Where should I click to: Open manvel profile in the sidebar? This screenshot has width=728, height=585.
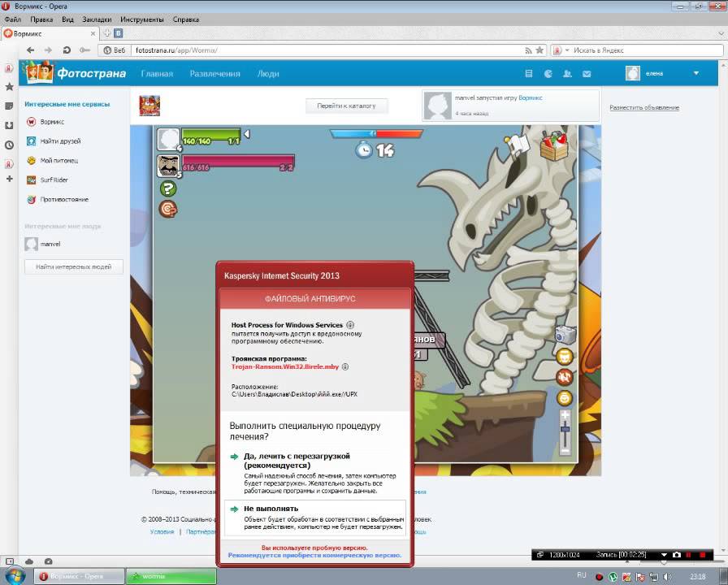pyautogui.click(x=43, y=244)
